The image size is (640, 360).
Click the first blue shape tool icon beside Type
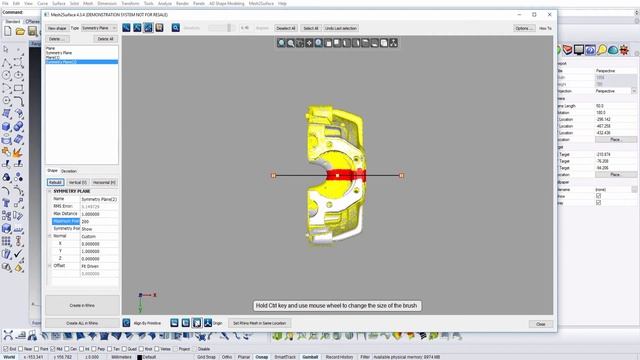pyautogui.click(x=126, y=28)
